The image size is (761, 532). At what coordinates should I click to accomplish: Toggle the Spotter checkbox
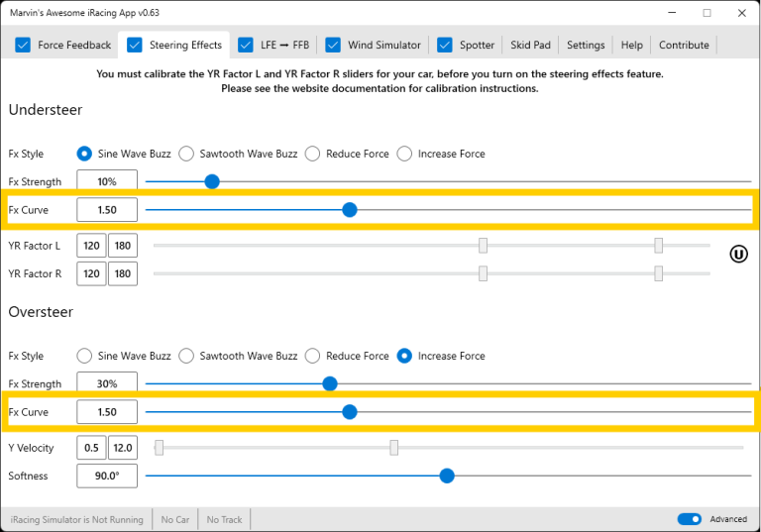coord(445,45)
